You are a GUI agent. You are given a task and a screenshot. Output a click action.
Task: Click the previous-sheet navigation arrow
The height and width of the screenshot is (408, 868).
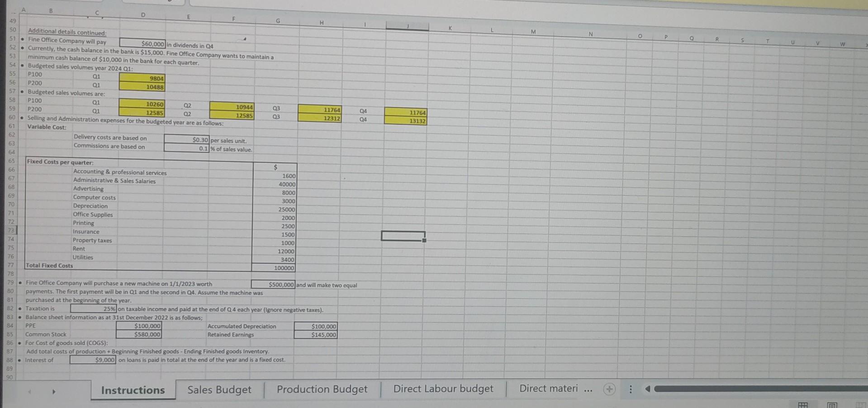click(30, 391)
